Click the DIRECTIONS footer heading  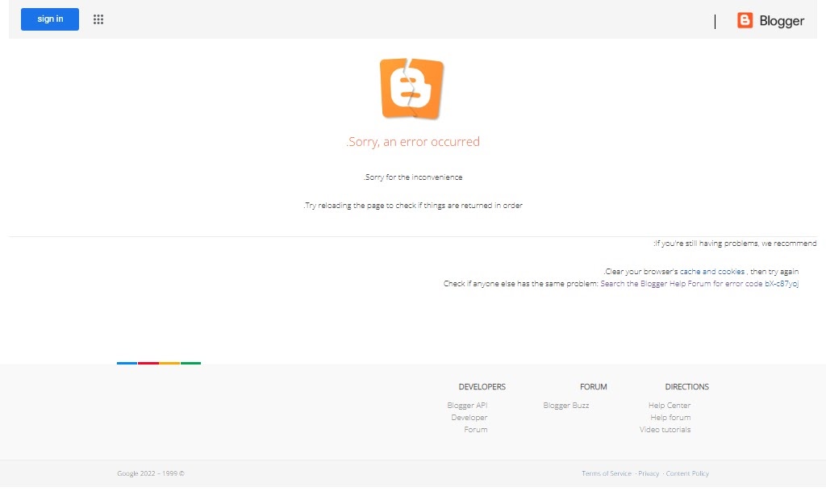point(687,387)
